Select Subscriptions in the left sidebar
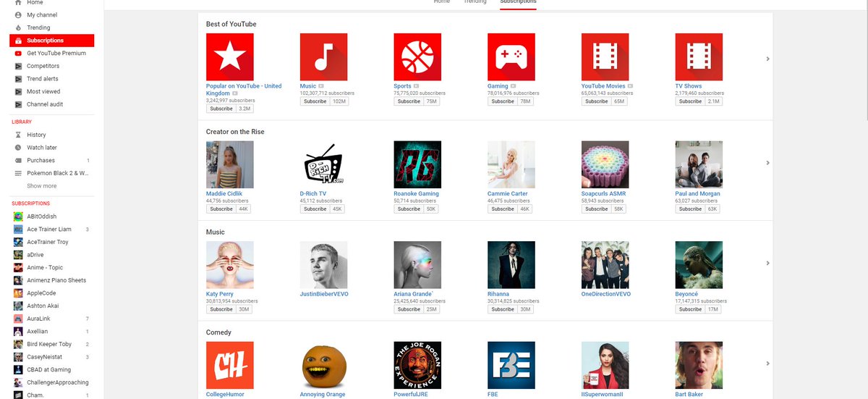This screenshot has height=399, width=868. tap(52, 41)
